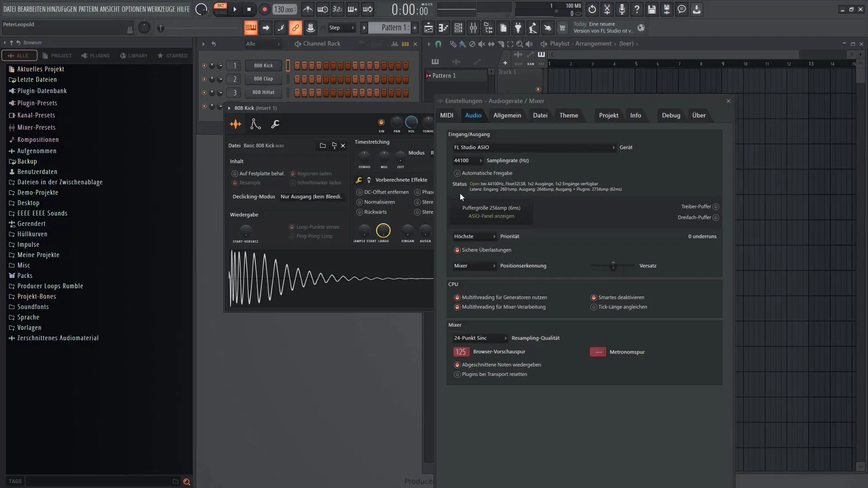Click the 808 Kick channel button

pyautogui.click(x=264, y=66)
